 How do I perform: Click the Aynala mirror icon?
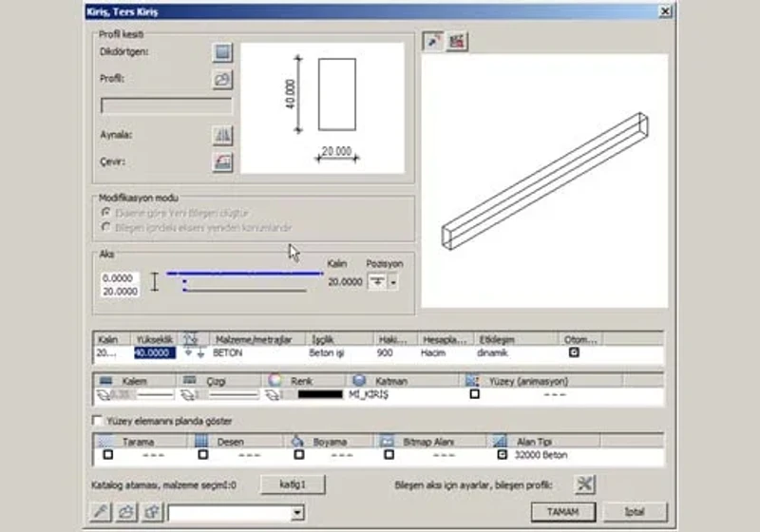click(222, 135)
